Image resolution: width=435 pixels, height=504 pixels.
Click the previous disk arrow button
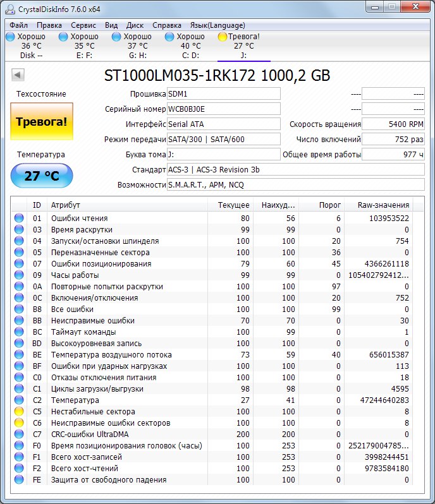(x=18, y=75)
